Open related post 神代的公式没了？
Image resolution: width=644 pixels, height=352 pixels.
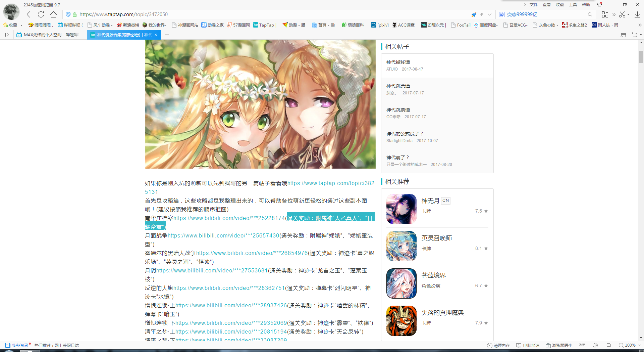coord(405,134)
